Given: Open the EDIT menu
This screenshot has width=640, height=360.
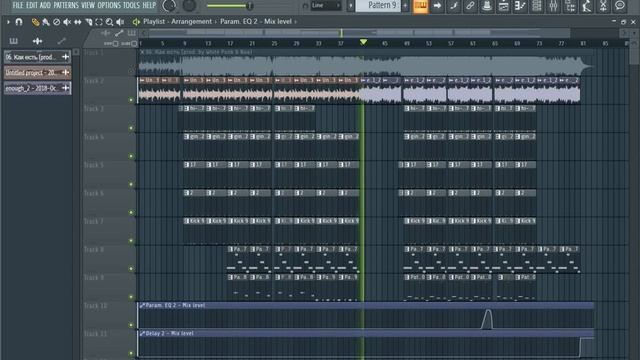Looking at the screenshot, I should tap(31, 5).
